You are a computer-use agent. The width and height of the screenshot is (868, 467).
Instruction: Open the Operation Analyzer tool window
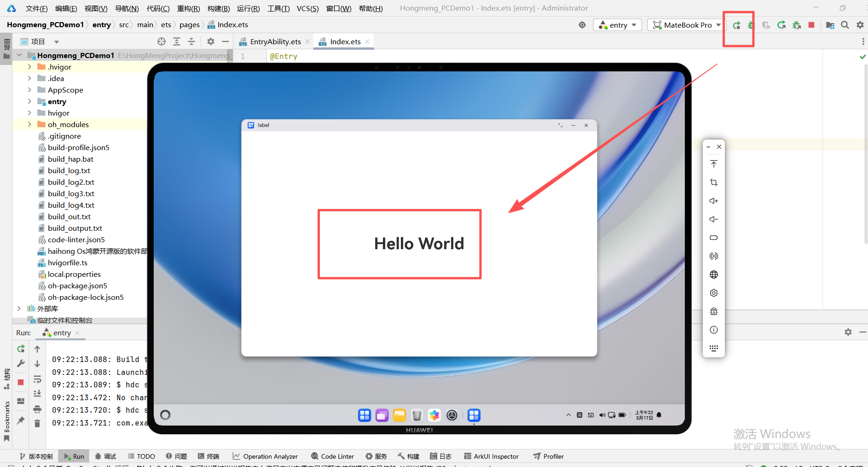266,456
